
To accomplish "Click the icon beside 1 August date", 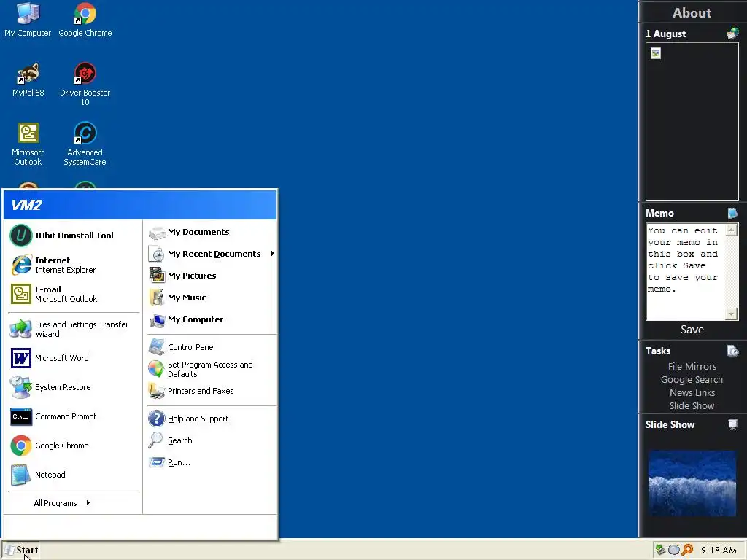I will pos(732,34).
